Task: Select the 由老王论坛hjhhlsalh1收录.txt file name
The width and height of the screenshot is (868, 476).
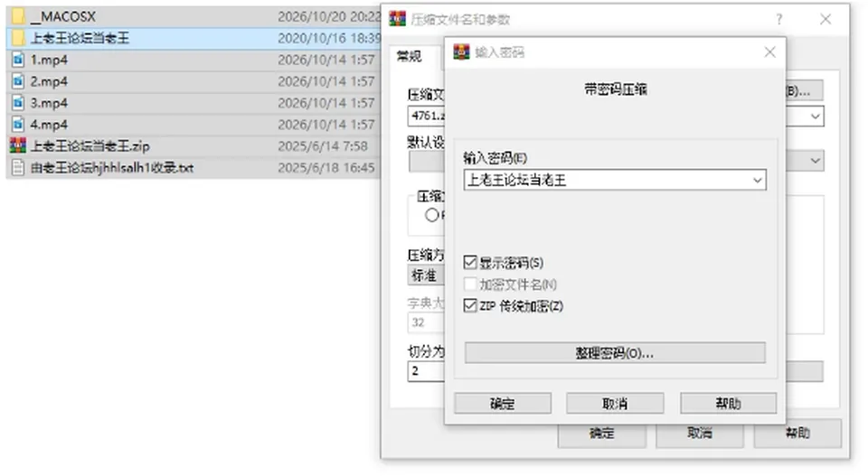Action: 112,167
